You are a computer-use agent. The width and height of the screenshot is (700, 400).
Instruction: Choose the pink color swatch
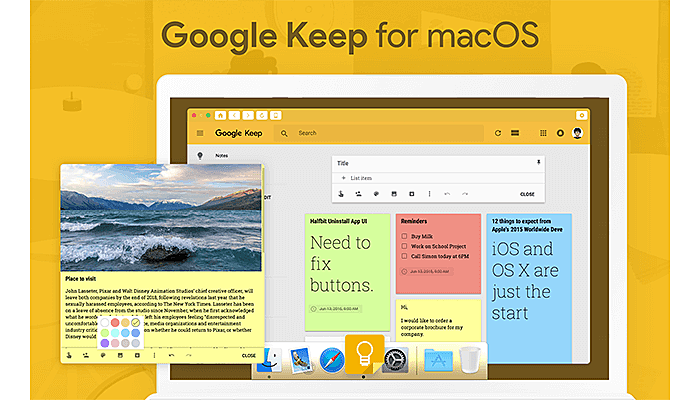pyautogui.click(x=115, y=343)
